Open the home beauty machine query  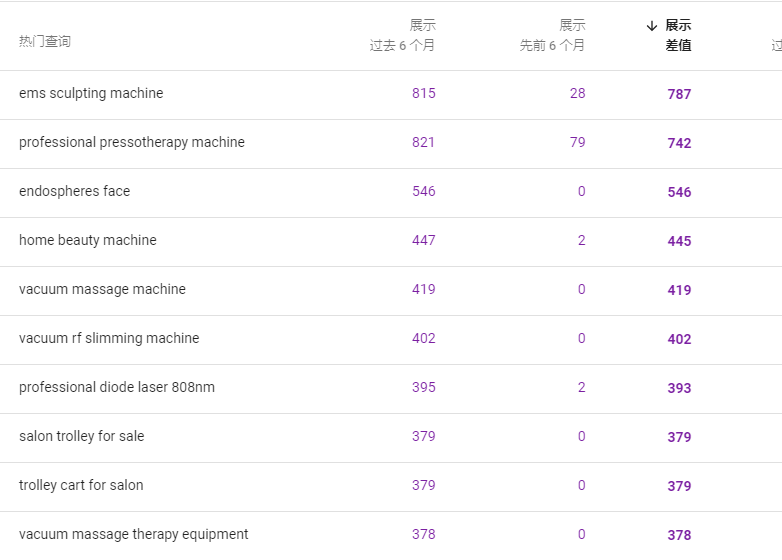88,240
